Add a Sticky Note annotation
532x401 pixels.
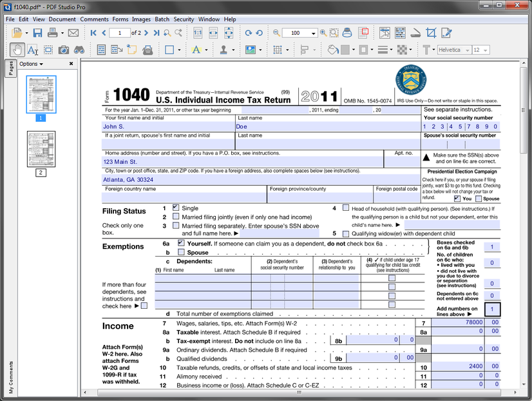point(131,50)
